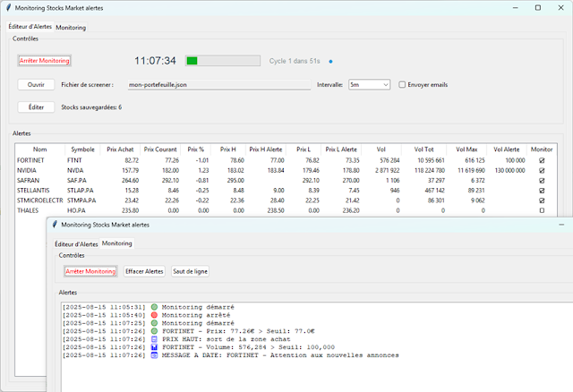Click the blue status dot beside cycle countdown

(x=330, y=62)
